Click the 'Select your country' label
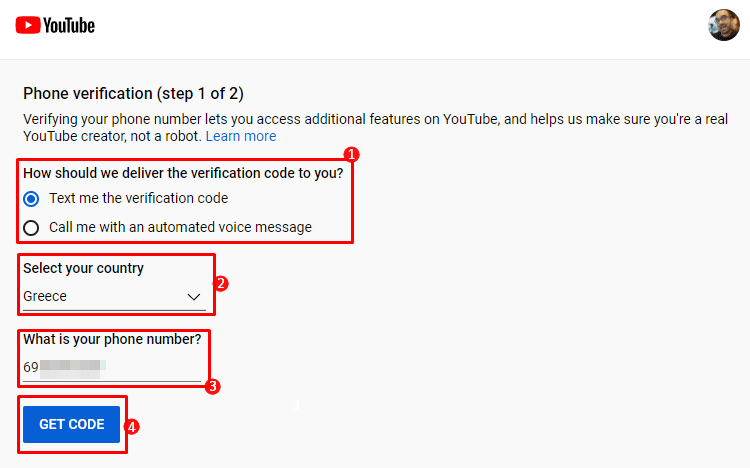 83,268
